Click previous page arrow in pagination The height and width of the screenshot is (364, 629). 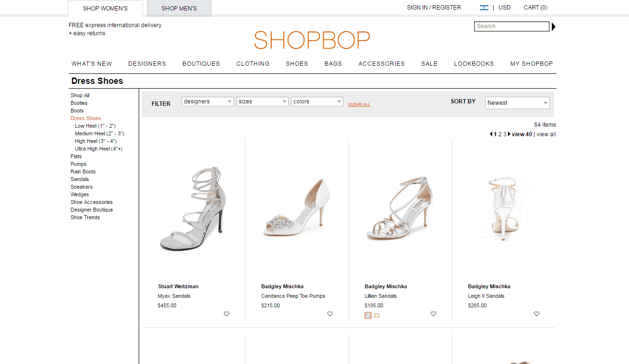491,134
